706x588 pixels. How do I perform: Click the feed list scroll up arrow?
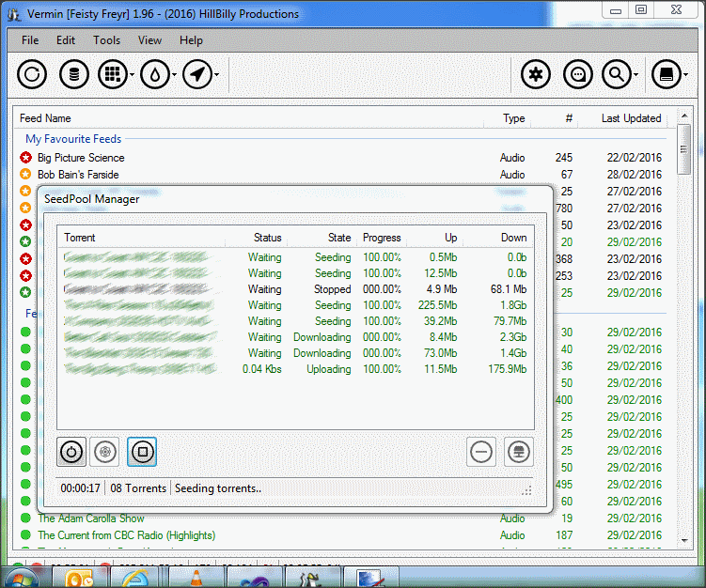684,116
